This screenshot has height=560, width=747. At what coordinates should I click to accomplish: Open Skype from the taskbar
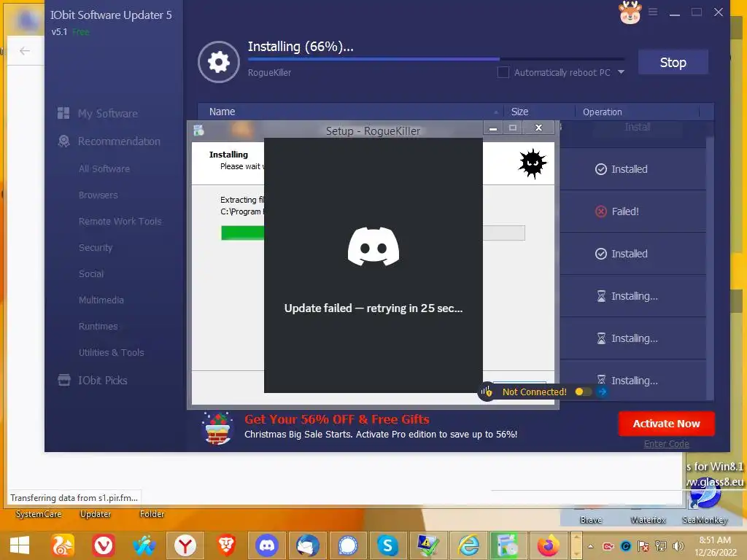(387, 545)
